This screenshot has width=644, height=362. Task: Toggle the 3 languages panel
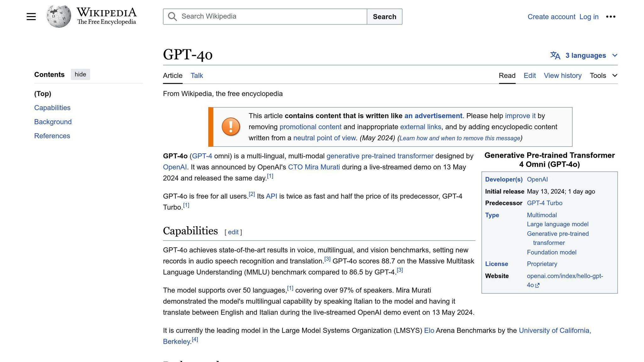[x=586, y=55]
